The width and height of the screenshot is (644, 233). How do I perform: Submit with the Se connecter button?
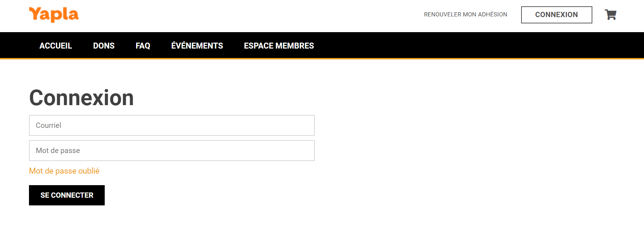click(x=67, y=195)
